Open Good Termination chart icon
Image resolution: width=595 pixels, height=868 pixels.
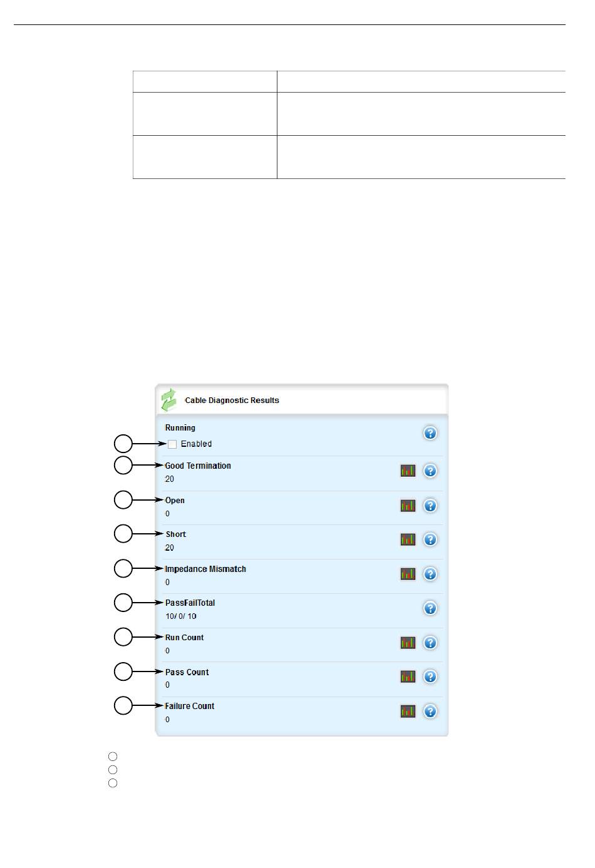(x=408, y=471)
